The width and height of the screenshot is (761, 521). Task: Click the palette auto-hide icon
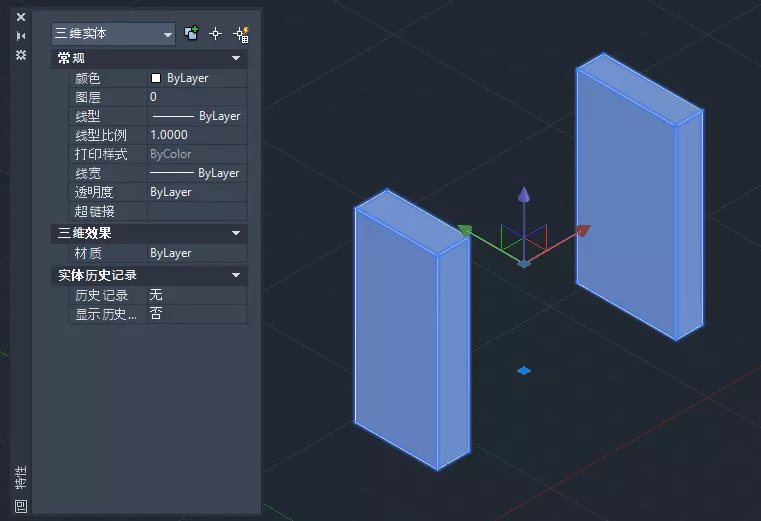tap(21, 36)
